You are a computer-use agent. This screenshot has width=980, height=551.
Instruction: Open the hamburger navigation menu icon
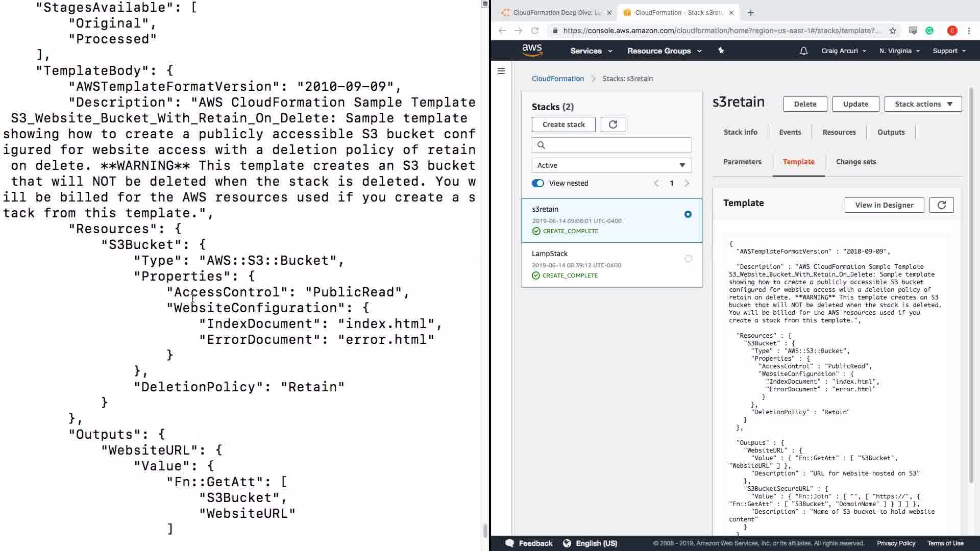point(501,71)
